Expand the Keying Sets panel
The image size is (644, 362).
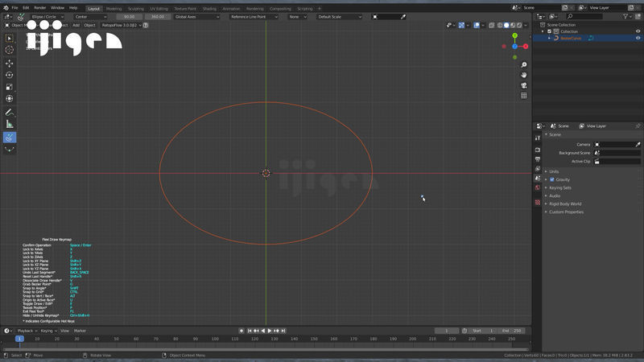559,187
